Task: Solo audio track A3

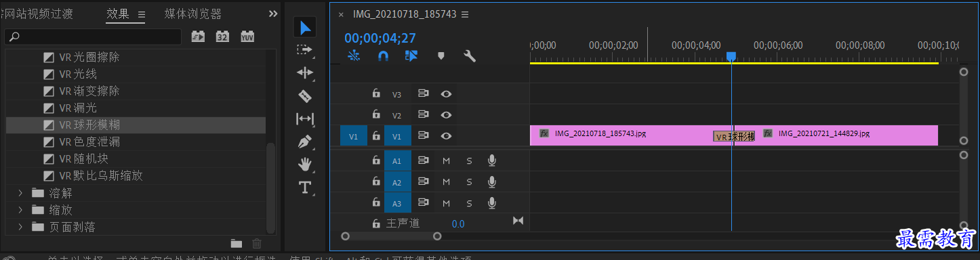Action: tap(469, 202)
